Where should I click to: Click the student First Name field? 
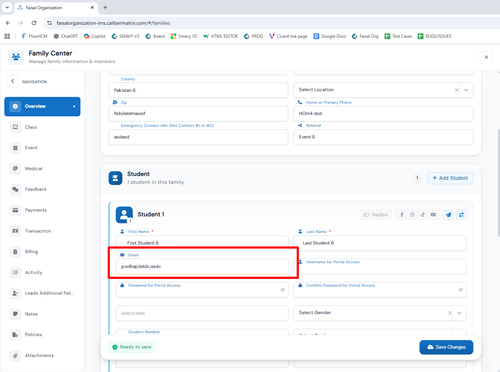pos(202,243)
